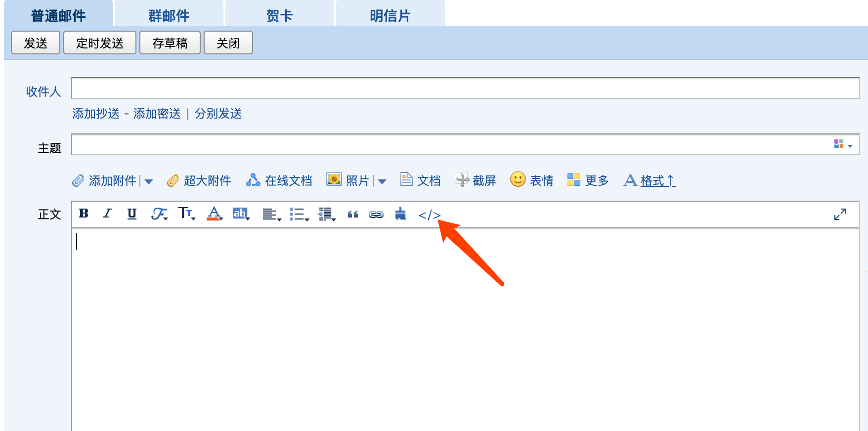This screenshot has height=431, width=868.
Task: Apply italic formatting to text
Action: coord(107,214)
